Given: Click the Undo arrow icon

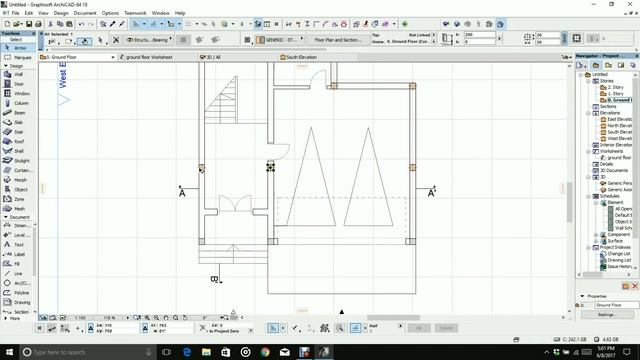Looking at the screenshot, I should pyautogui.click(x=81, y=24).
